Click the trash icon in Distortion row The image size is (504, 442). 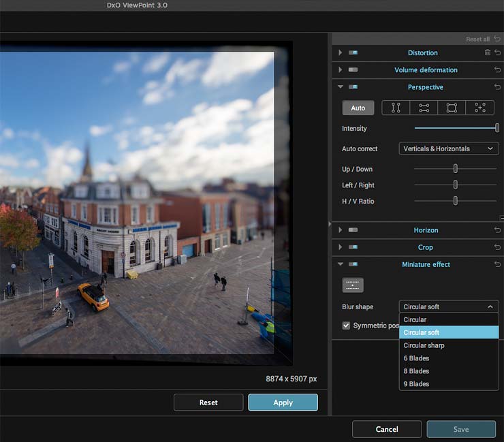coord(487,52)
